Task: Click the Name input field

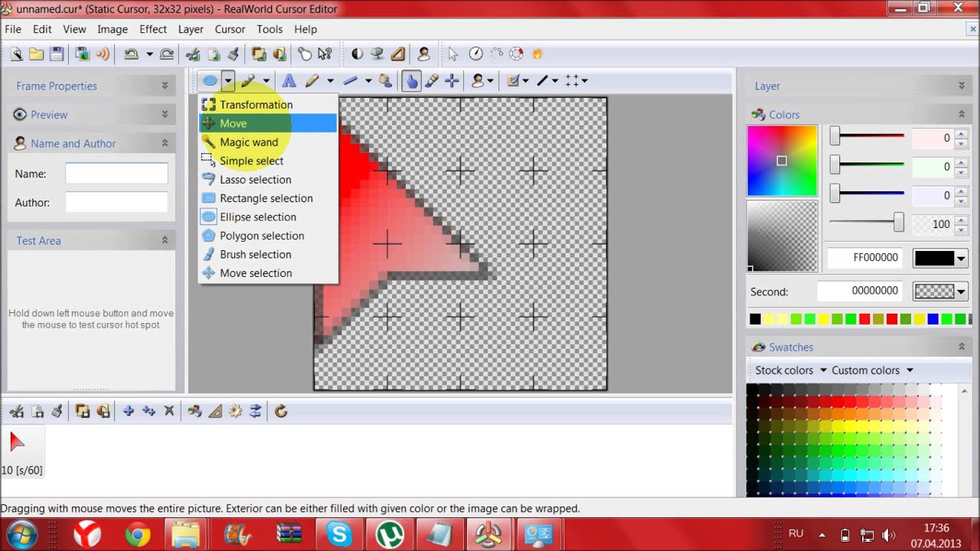Action: pos(116,174)
